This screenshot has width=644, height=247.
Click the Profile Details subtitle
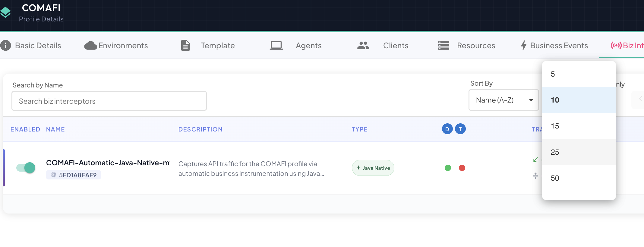(x=41, y=19)
